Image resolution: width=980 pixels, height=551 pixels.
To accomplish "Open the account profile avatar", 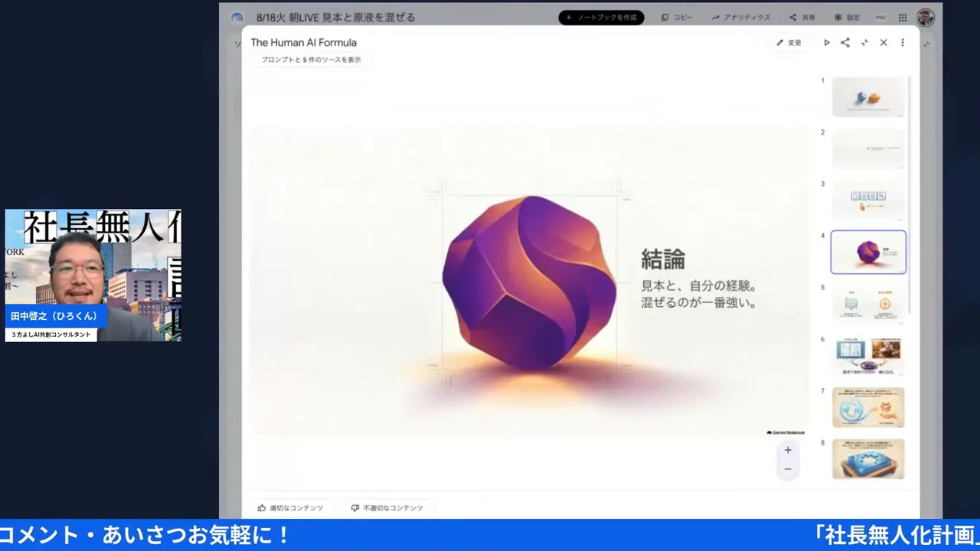I will click(x=926, y=18).
